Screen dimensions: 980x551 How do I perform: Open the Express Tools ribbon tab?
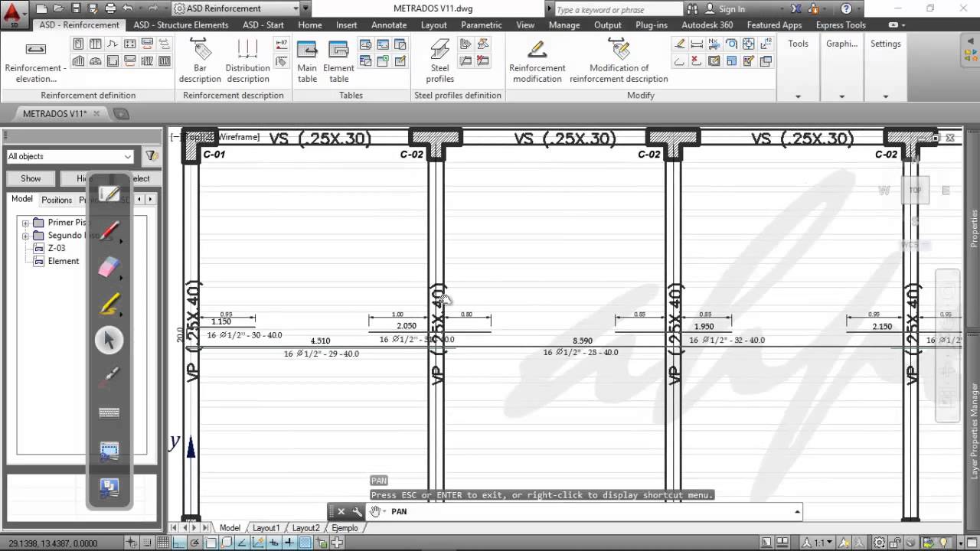click(x=841, y=24)
